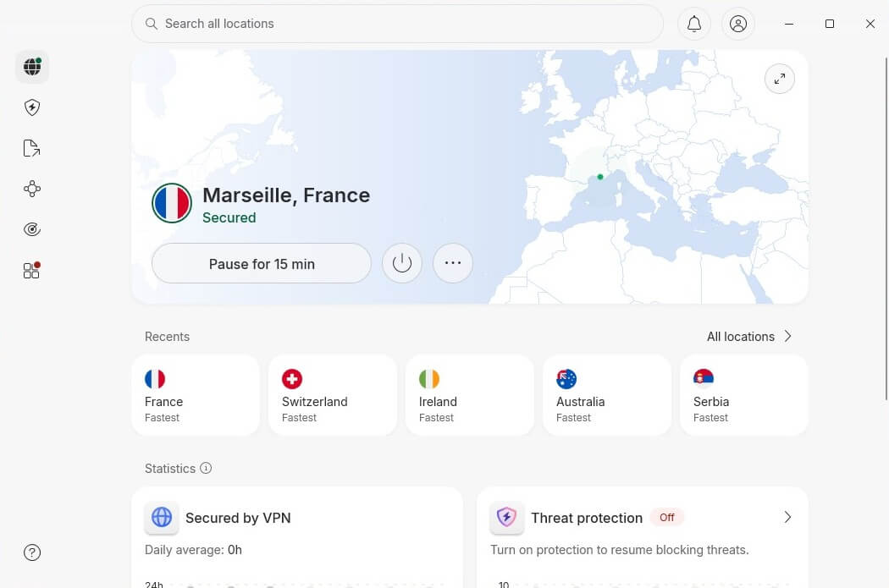The width and height of the screenshot is (889, 588).
Task: Open Dark Web Monitor radar icon
Action: pos(32,229)
